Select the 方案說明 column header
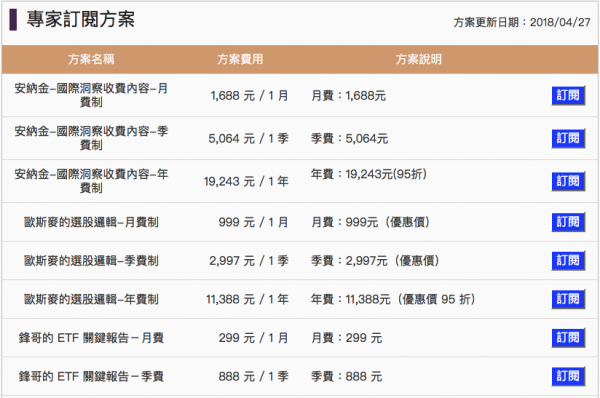The image size is (600, 398). 419,59
